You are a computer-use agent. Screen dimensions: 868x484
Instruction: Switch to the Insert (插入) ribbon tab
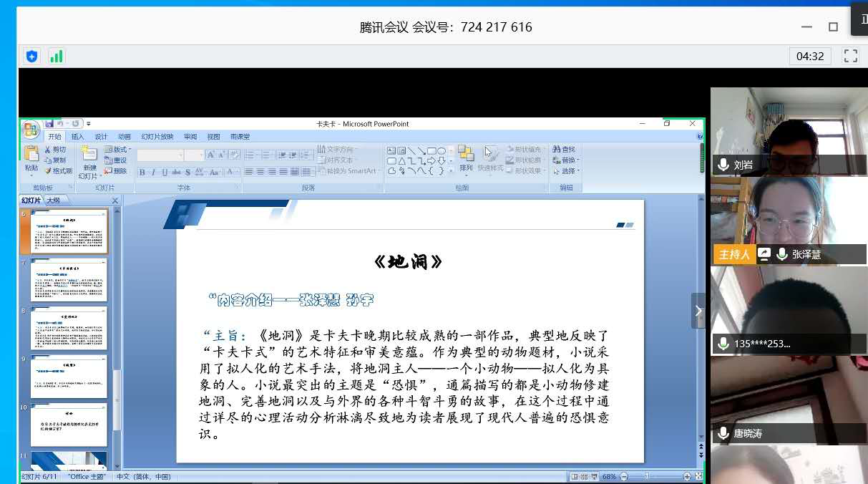pyautogui.click(x=77, y=137)
